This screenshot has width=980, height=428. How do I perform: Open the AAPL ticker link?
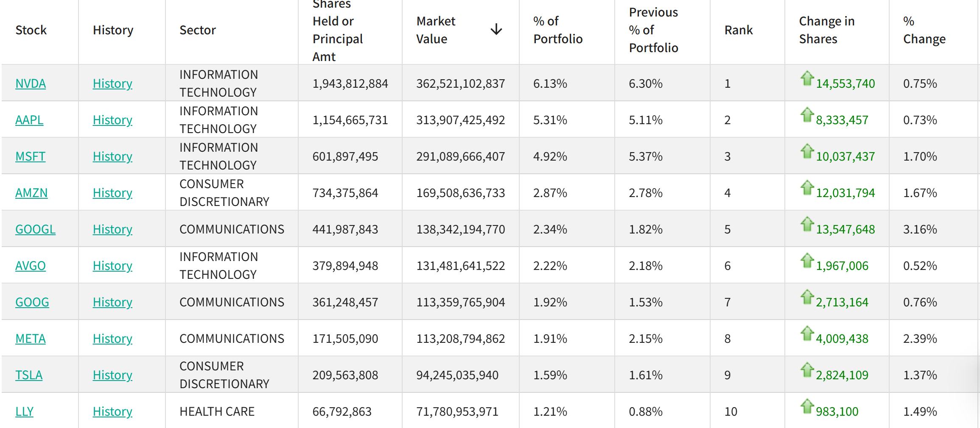(29, 120)
